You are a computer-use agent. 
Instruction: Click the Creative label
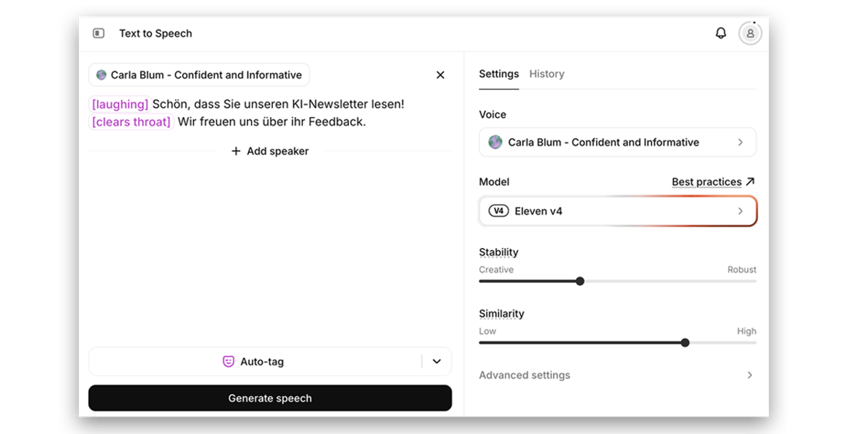pyautogui.click(x=496, y=270)
